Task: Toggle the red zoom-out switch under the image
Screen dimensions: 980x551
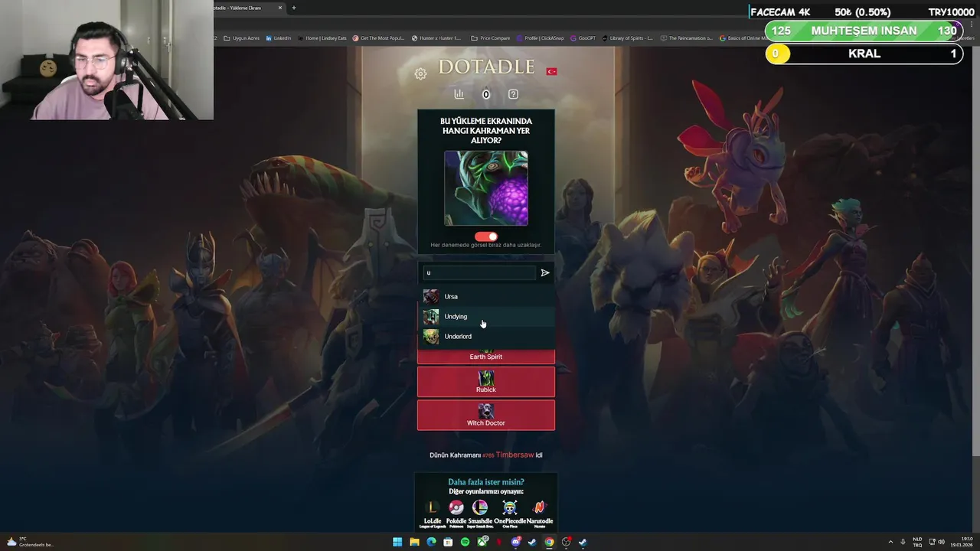Action: (486, 236)
